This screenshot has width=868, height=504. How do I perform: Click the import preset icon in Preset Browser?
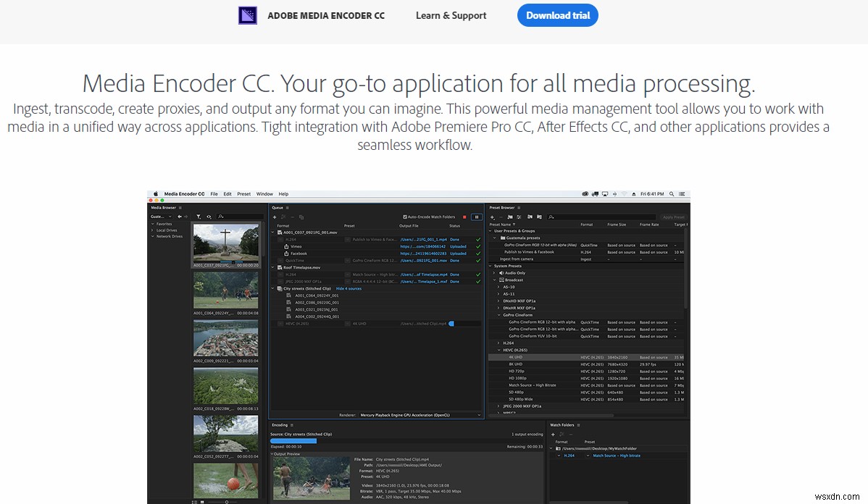pos(529,217)
